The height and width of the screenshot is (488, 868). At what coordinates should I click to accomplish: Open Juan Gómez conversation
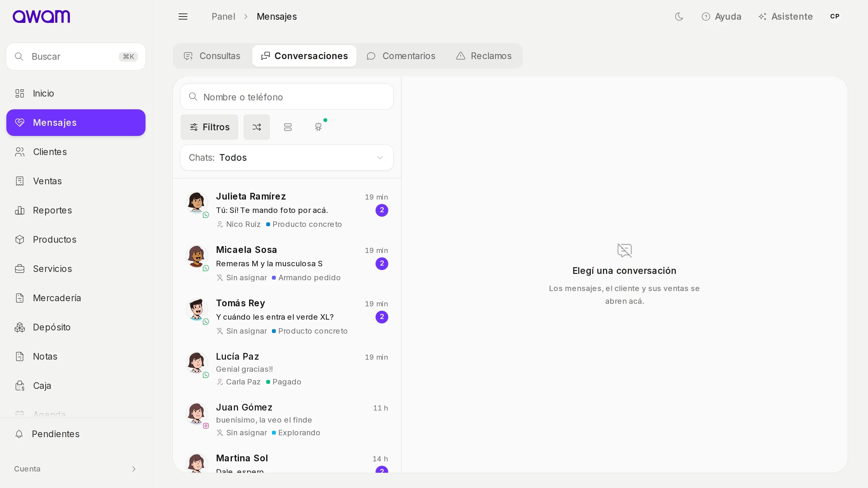287,420
